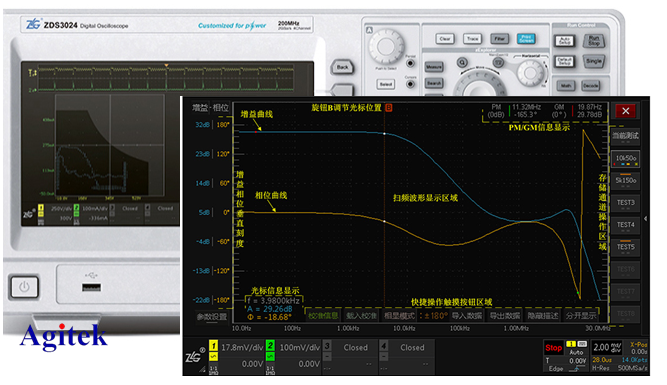
Task: Open the ±180° phase mode selector
Action: click(x=433, y=316)
